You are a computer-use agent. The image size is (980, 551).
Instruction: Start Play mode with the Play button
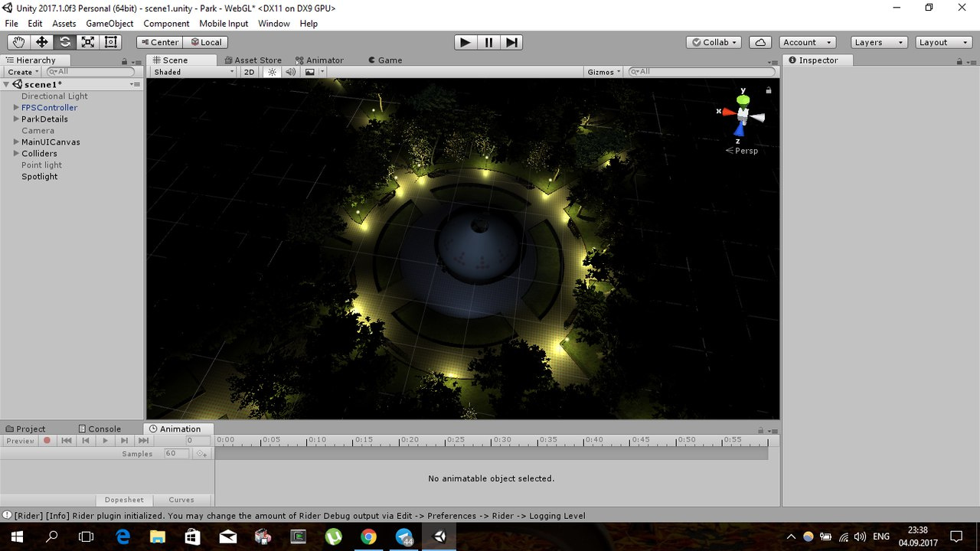[x=465, y=42]
